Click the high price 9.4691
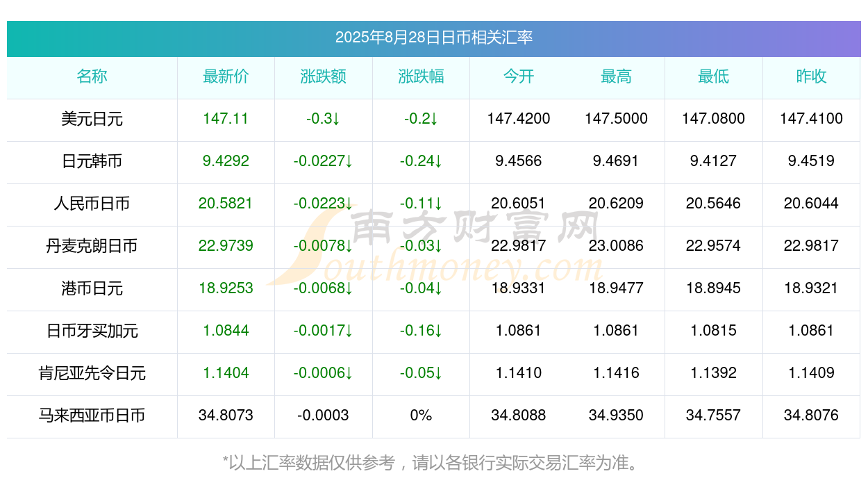 [x=616, y=161]
